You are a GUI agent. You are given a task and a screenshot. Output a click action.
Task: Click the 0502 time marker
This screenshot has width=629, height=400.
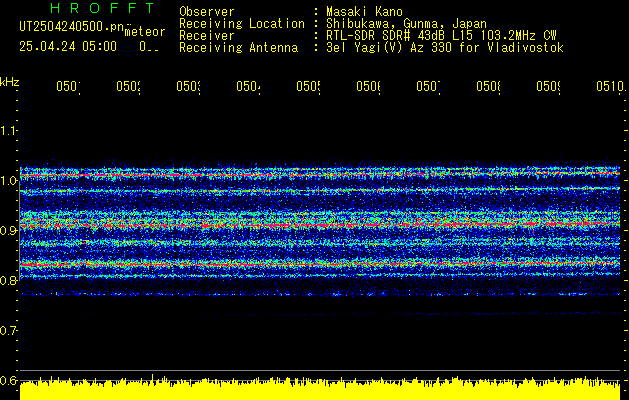[x=128, y=86]
